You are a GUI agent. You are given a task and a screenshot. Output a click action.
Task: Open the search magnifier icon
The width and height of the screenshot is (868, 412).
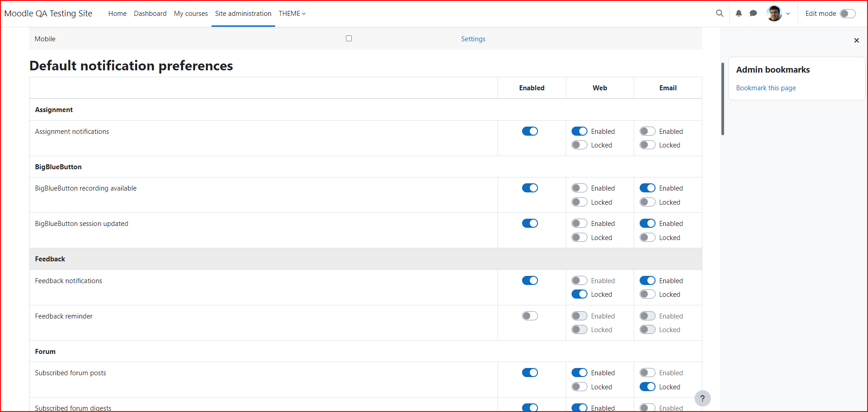coord(720,13)
